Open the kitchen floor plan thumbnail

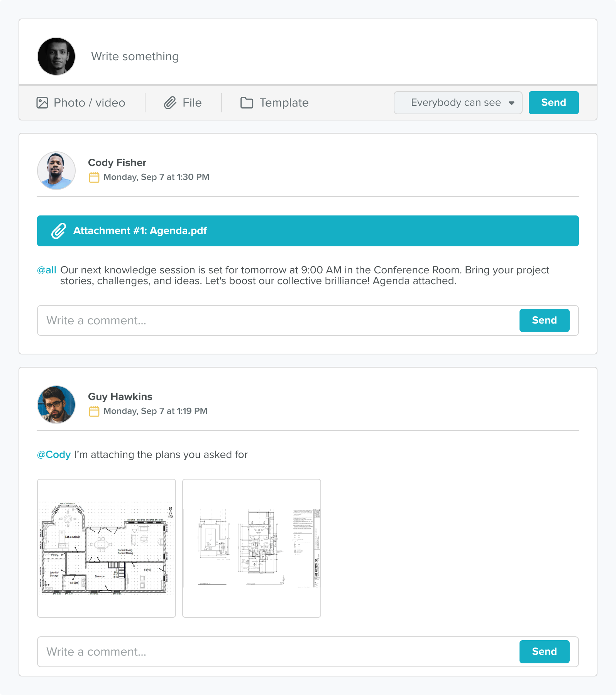pos(107,548)
